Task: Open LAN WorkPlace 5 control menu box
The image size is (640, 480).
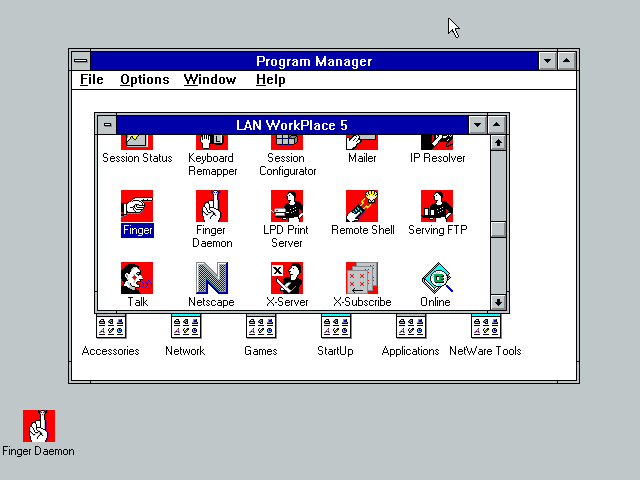Action: [107, 125]
